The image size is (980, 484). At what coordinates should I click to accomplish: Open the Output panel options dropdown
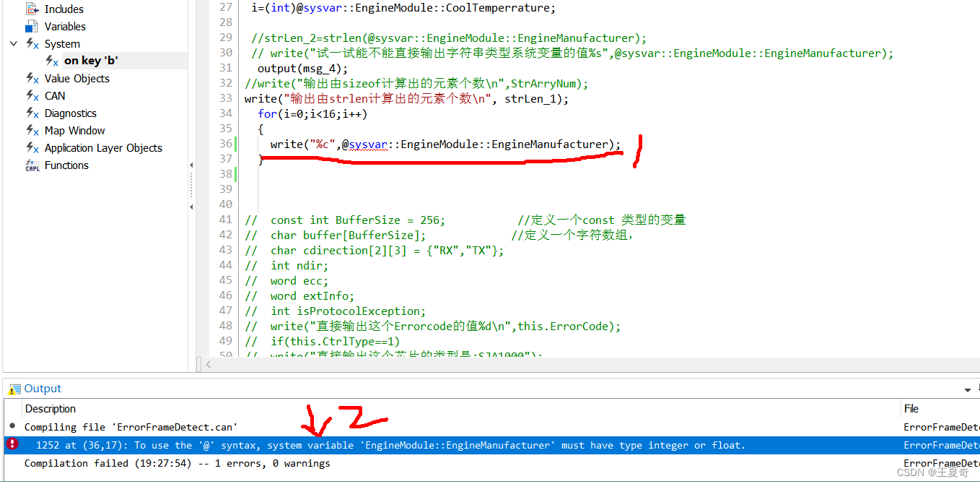pyautogui.click(x=968, y=390)
